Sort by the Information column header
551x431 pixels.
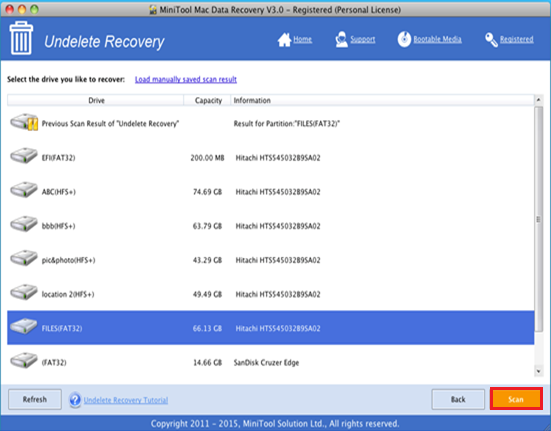coord(382,100)
